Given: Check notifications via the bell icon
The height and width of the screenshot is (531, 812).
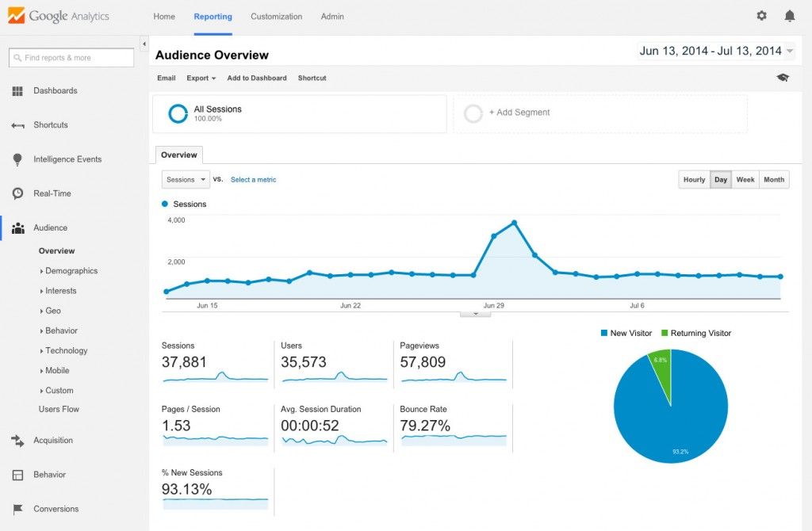Looking at the screenshot, I should 790,15.
